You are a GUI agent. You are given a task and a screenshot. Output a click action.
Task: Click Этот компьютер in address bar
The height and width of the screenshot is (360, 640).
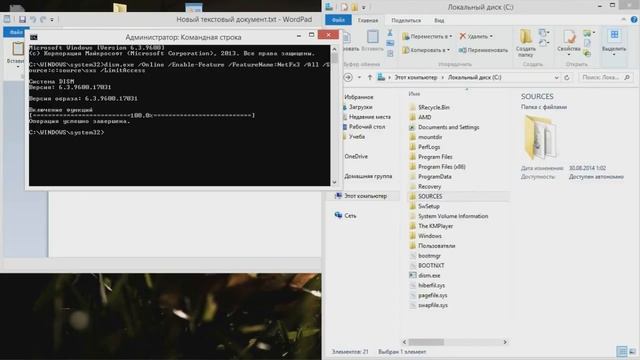416,77
